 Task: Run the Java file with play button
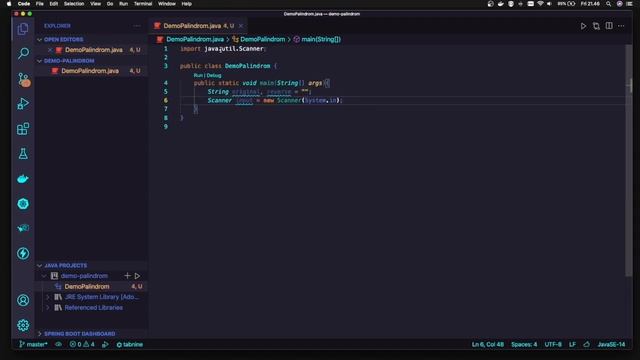[x=583, y=26]
